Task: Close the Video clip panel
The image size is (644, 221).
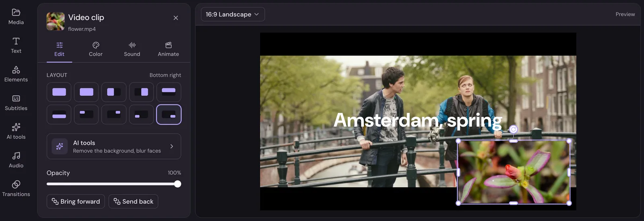Action: (176, 18)
